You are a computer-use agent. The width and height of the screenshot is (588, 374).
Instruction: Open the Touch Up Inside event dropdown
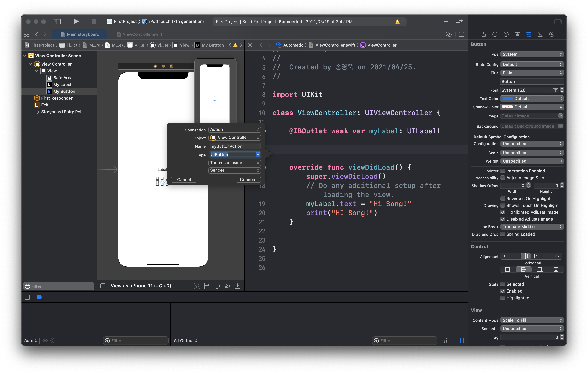(x=234, y=162)
